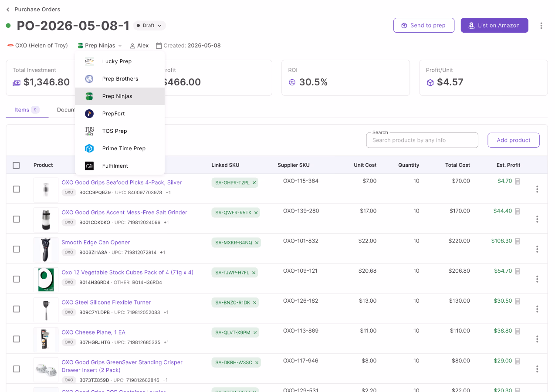Check the Vegetable Stock Cubes checkbox
555x392 pixels.
pos(16,279)
